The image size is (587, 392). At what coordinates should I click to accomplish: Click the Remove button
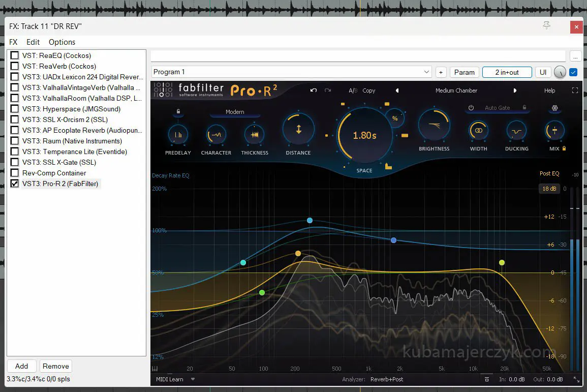[56, 366]
